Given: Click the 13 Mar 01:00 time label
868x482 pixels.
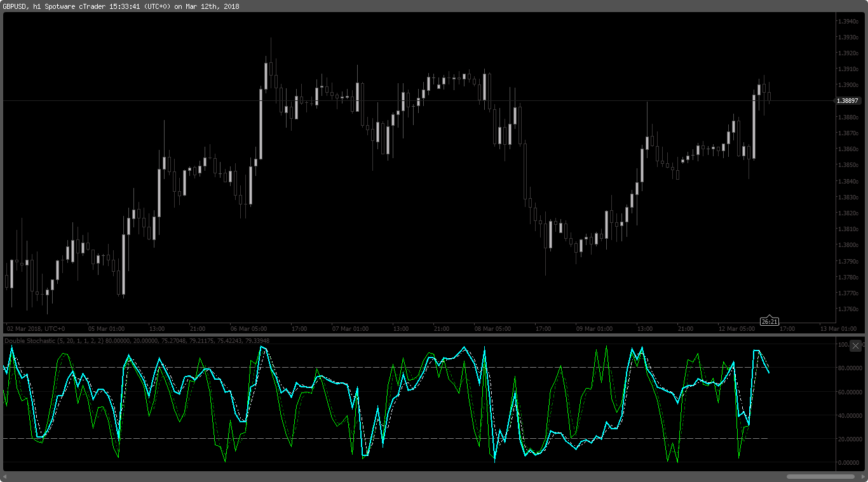Looking at the screenshot, I should (838, 329).
